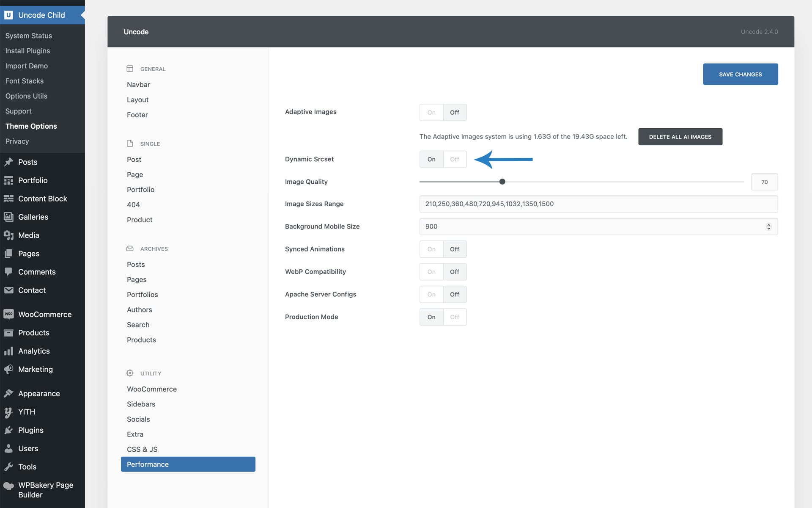Click the Posts pin icon in sidebar
The height and width of the screenshot is (508, 812).
(8, 162)
